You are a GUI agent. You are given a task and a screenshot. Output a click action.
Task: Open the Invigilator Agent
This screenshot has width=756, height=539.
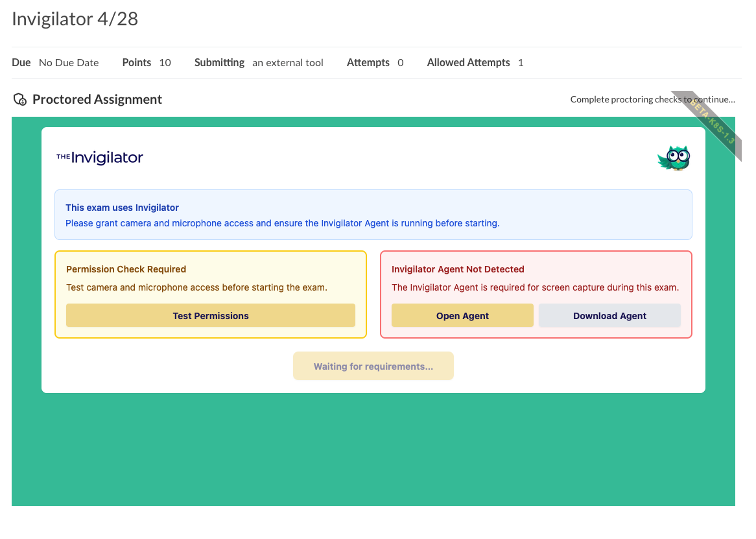462,316
